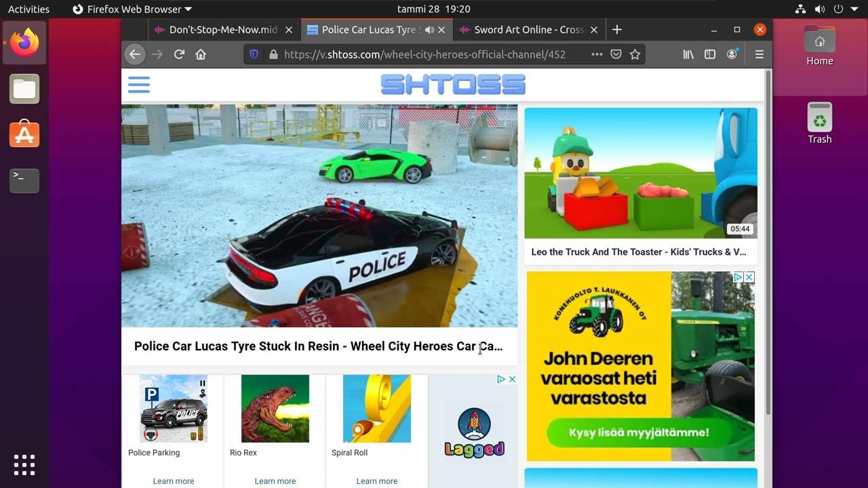Open the Rio Rex game thumbnail
This screenshot has width=868, height=488.
pos(275,409)
